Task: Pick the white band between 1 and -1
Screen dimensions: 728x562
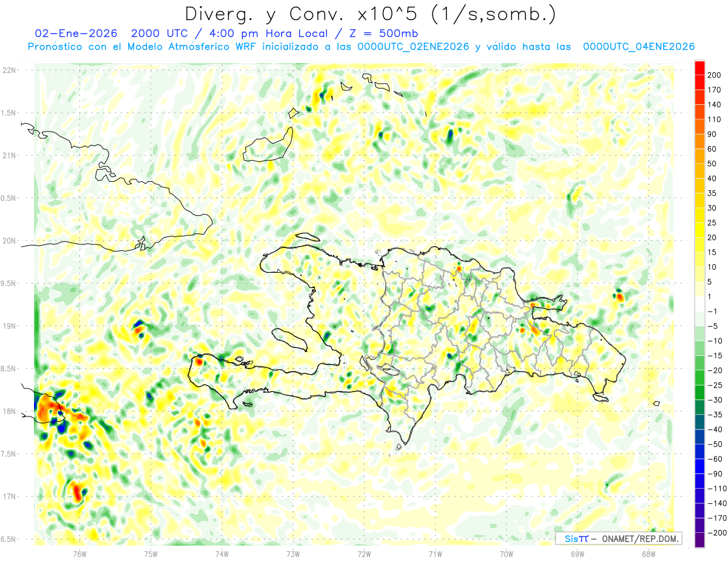Action: (x=699, y=304)
